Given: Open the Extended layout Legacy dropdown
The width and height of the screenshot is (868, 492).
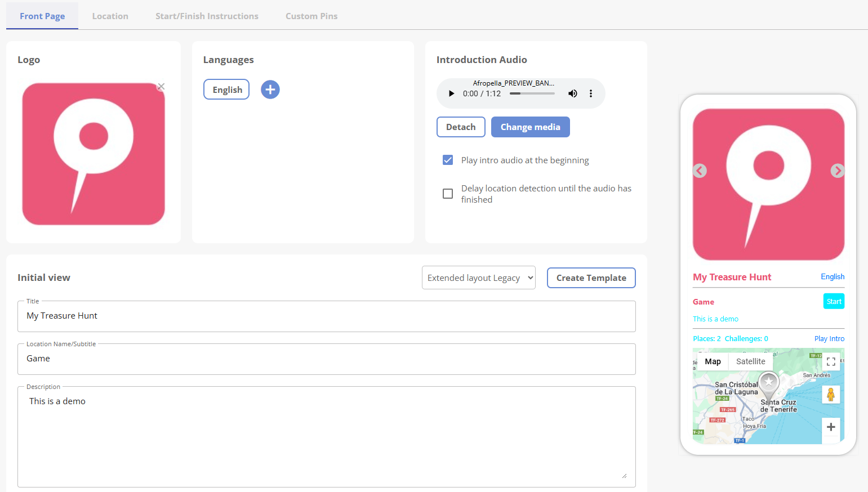Looking at the screenshot, I should tap(478, 278).
